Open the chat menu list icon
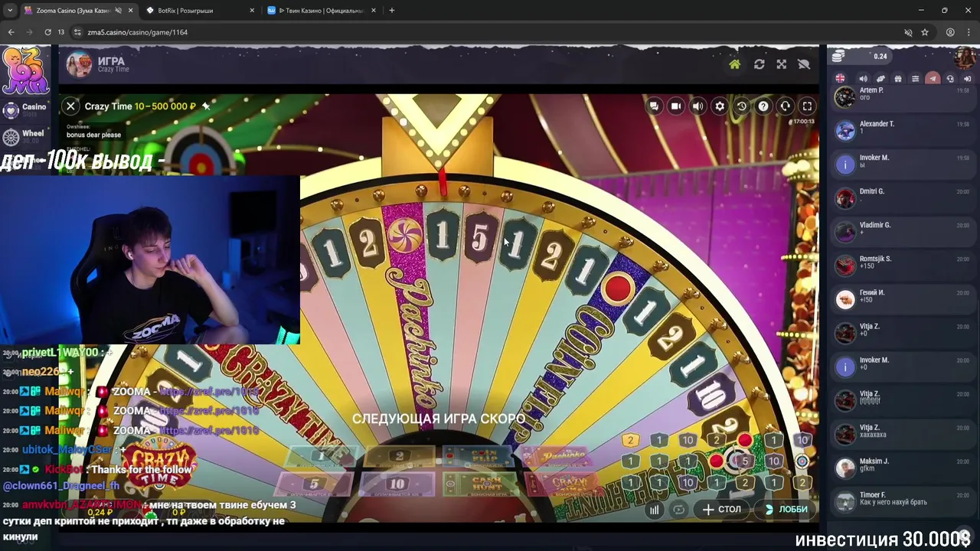Screen dimensions: 980x551 tap(915, 79)
